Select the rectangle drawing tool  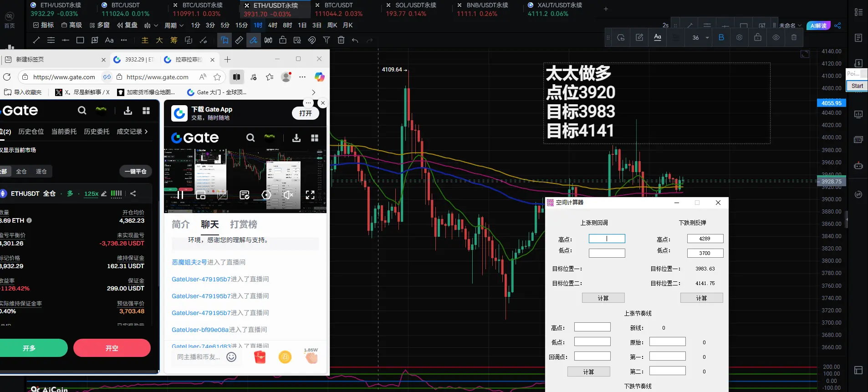[x=80, y=40]
